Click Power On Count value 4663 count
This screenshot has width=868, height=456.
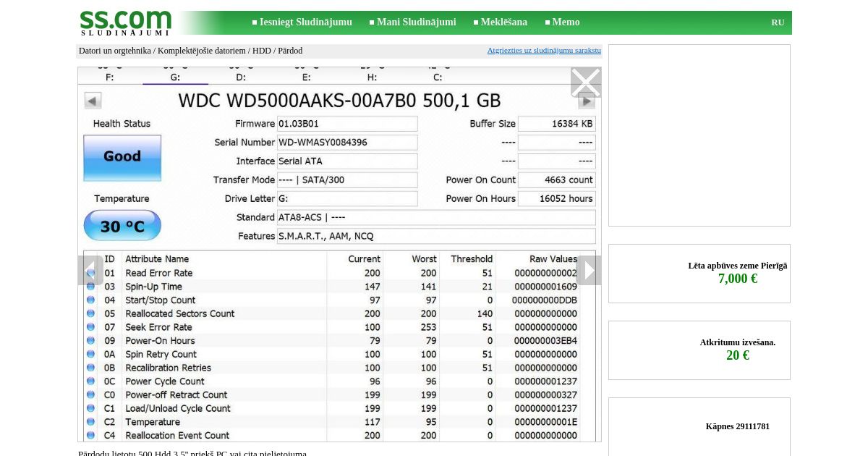point(557,180)
